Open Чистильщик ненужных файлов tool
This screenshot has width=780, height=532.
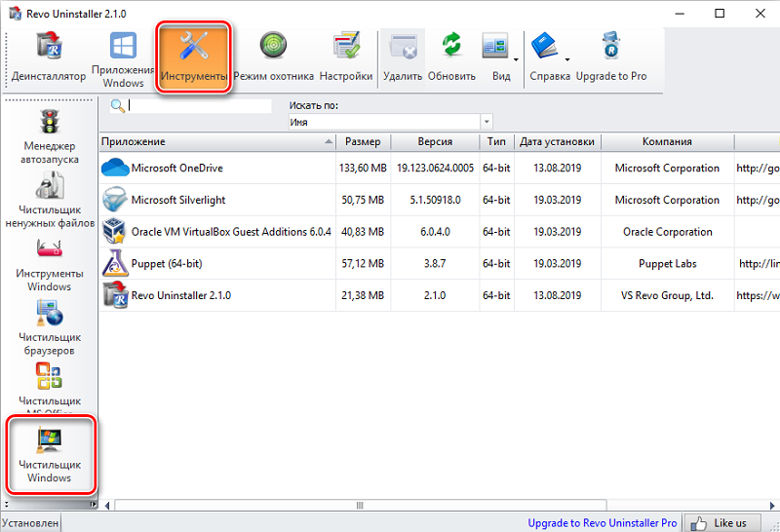[x=50, y=200]
